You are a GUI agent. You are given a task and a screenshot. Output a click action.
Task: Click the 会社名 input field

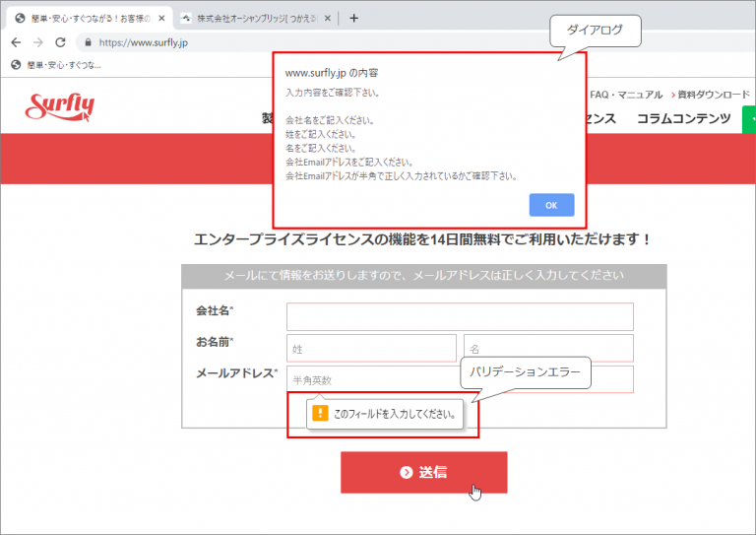460,316
